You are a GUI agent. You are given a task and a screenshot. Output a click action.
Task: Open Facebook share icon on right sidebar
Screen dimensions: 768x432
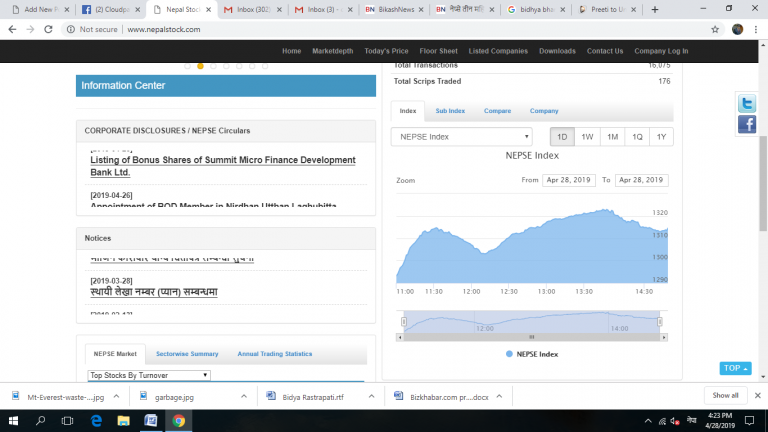coord(747,124)
